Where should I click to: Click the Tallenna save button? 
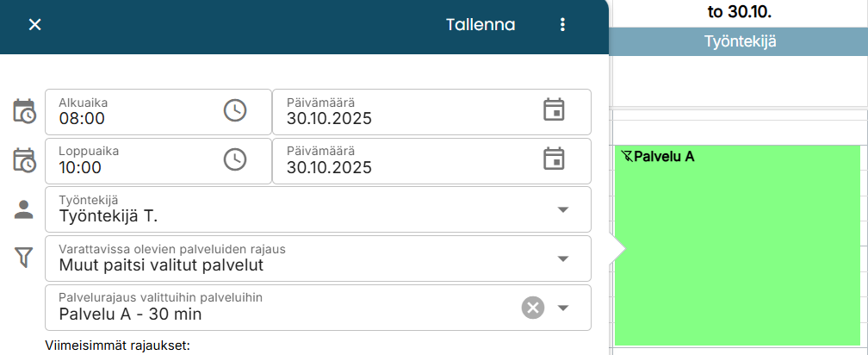coord(480,25)
